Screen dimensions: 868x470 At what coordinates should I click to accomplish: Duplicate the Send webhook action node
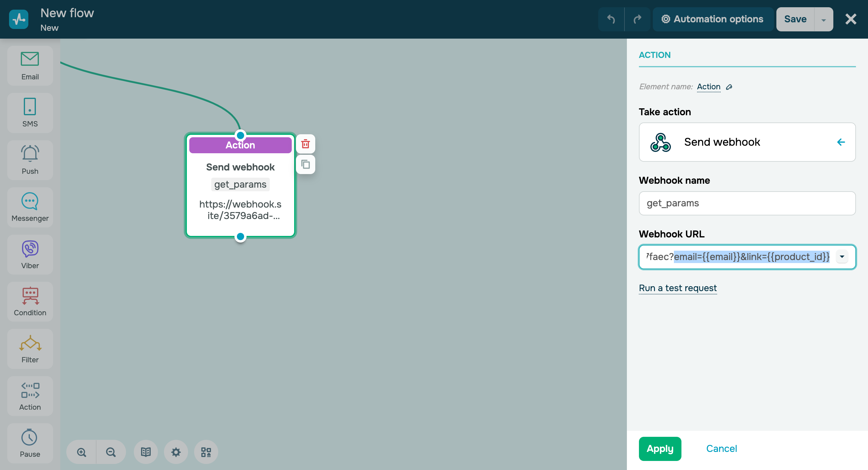pos(305,164)
